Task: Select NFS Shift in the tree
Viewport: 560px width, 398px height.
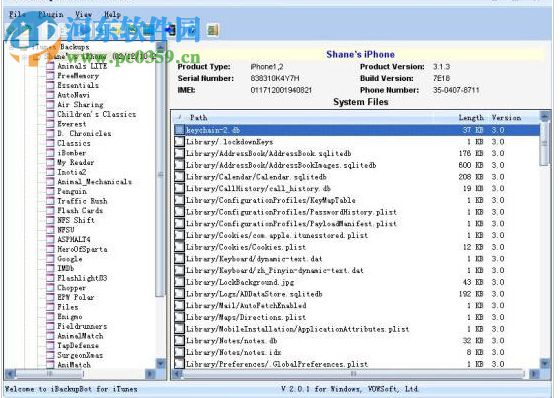Action: click(76, 220)
